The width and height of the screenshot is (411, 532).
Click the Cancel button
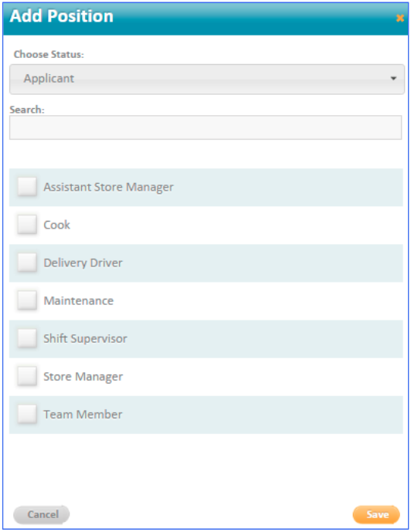click(x=42, y=514)
